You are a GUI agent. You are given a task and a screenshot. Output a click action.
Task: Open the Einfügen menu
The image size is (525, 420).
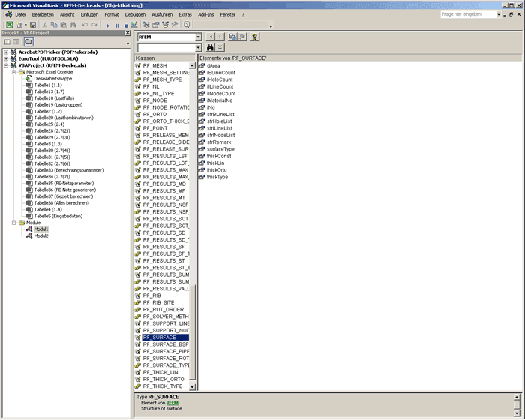click(89, 15)
